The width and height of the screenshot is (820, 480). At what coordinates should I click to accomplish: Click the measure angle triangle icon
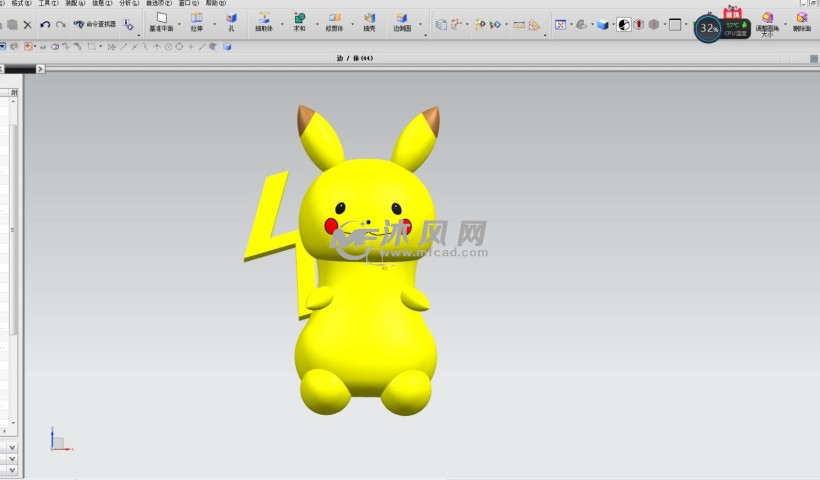tap(534, 25)
